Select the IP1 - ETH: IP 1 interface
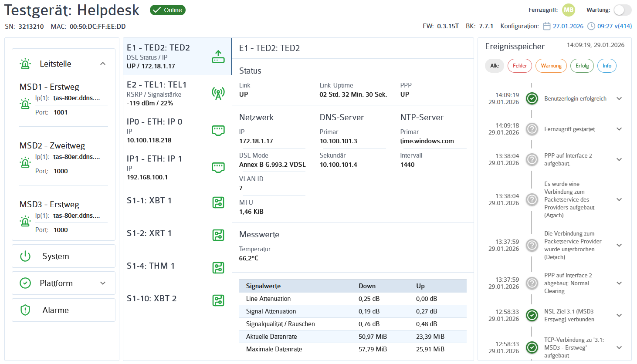The image size is (637, 364). coord(177,168)
